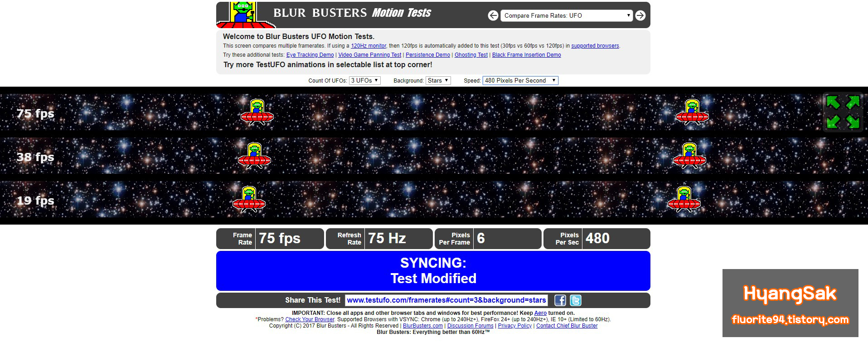Open Eye Tracking Demo link

click(x=310, y=55)
